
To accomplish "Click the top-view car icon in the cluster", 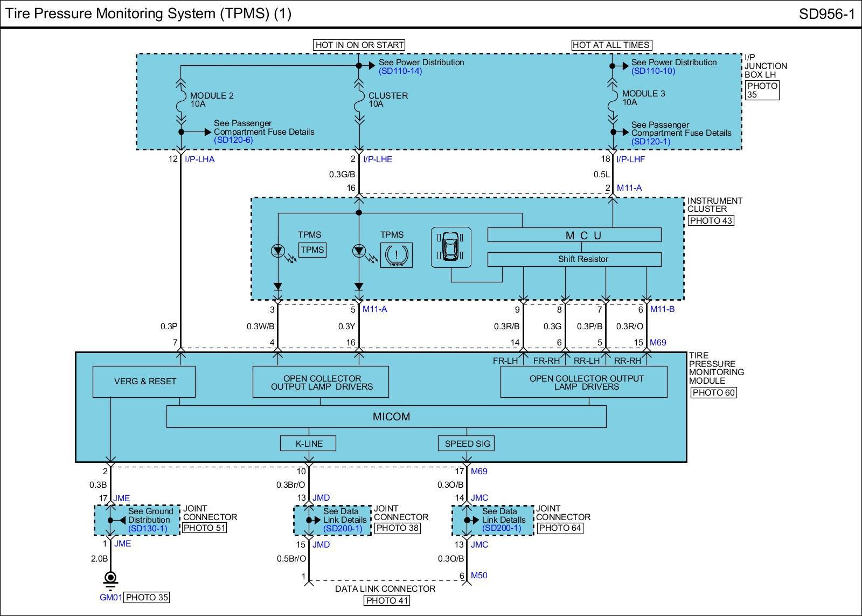I will click(450, 247).
